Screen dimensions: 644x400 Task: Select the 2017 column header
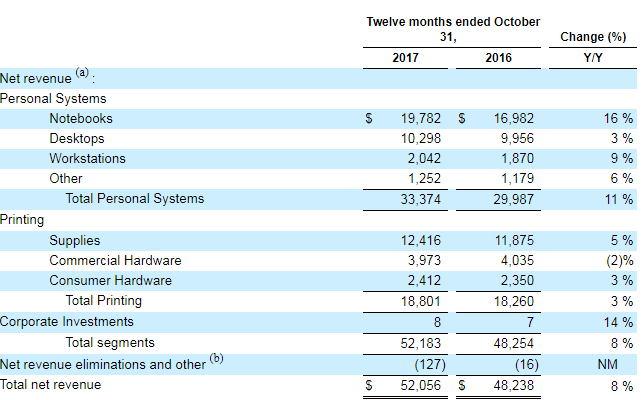pyautogui.click(x=406, y=59)
